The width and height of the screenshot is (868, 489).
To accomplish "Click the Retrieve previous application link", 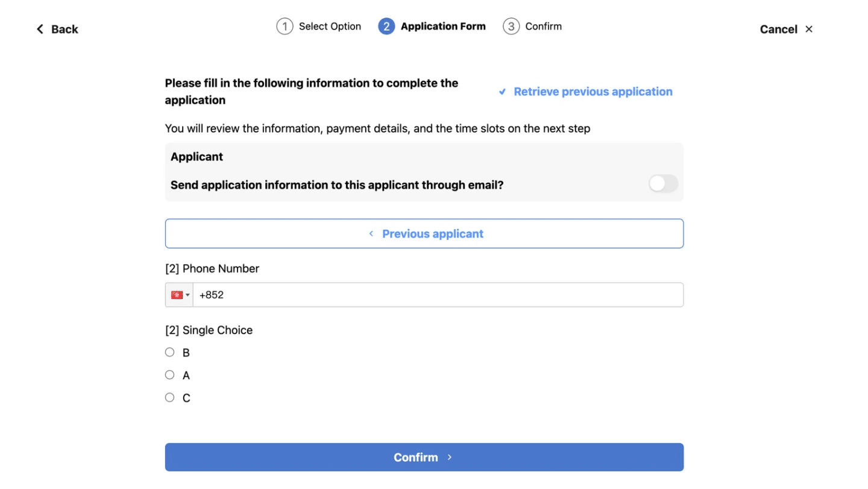I will (x=593, y=92).
